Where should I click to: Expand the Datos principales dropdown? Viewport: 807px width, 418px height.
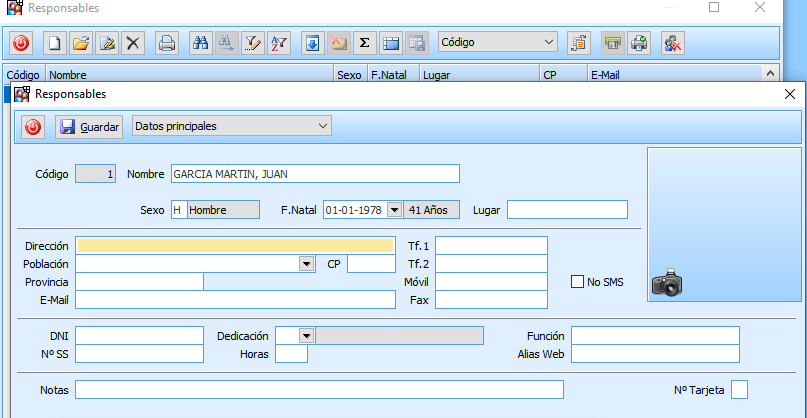[x=321, y=126]
